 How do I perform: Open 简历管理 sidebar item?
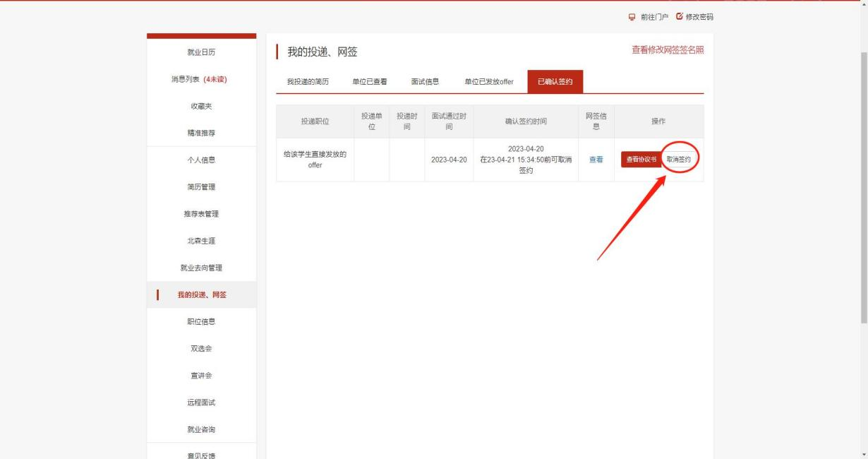point(201,187)
